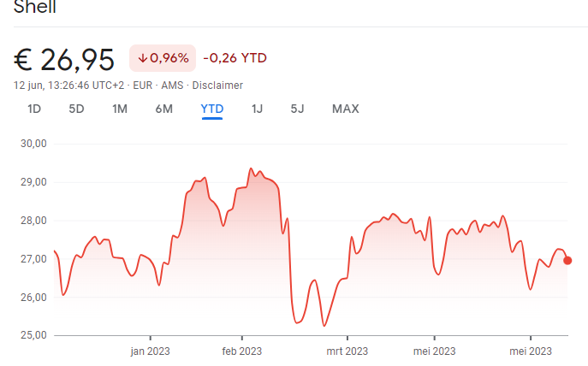The image size is (588, 366).
Task: Click the jan 2023 axis label
Action: [x=150, y=351]
